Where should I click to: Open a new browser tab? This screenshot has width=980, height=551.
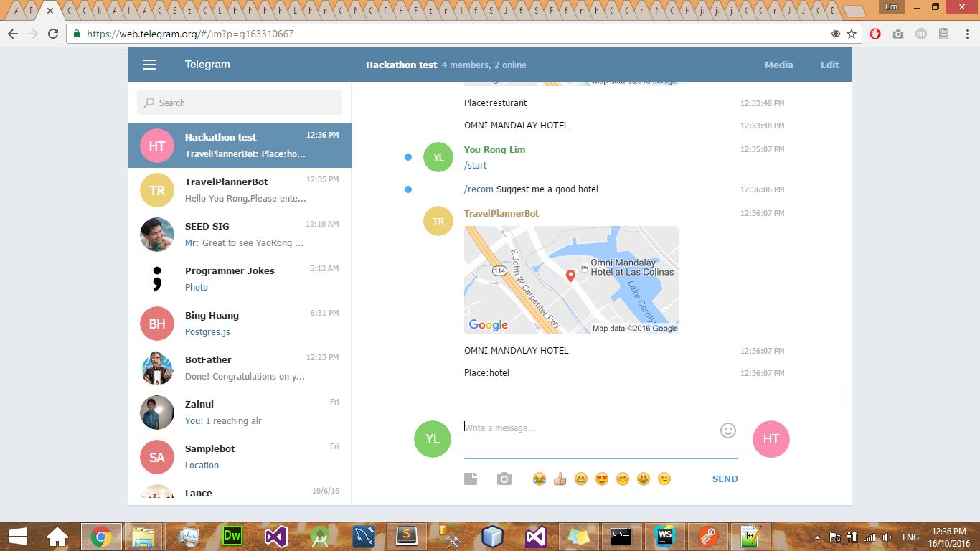point(854,11)
